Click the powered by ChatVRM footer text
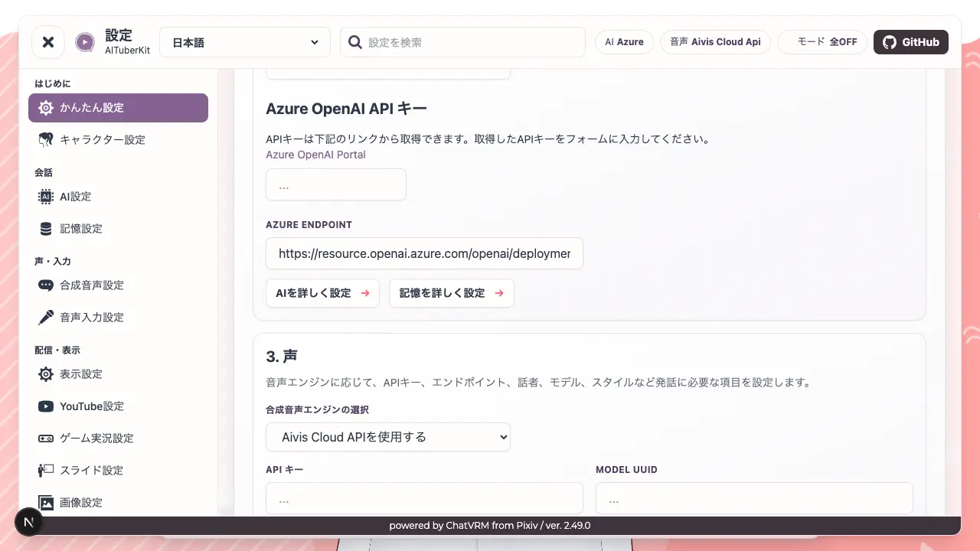The width and height of the screenshot is (980, 551). tap(490, 526)
